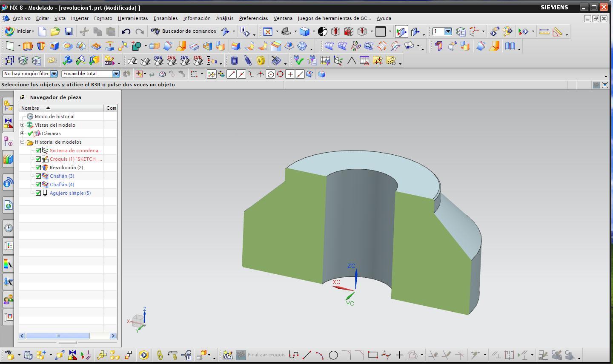The width and height of the screenshot is (613, 364).
Task: Toggle checkbox for Chaflán (4)
Action: pyautogui.click(x=38, y=185)
